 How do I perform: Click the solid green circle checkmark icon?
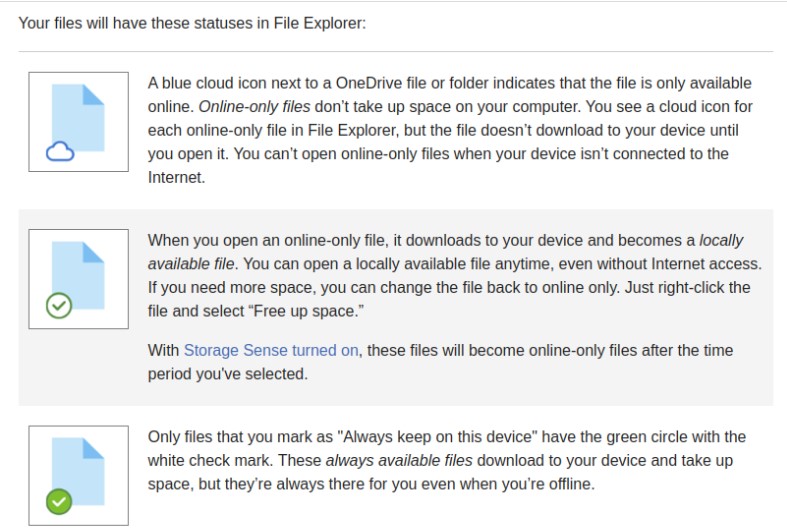[59, 501]
